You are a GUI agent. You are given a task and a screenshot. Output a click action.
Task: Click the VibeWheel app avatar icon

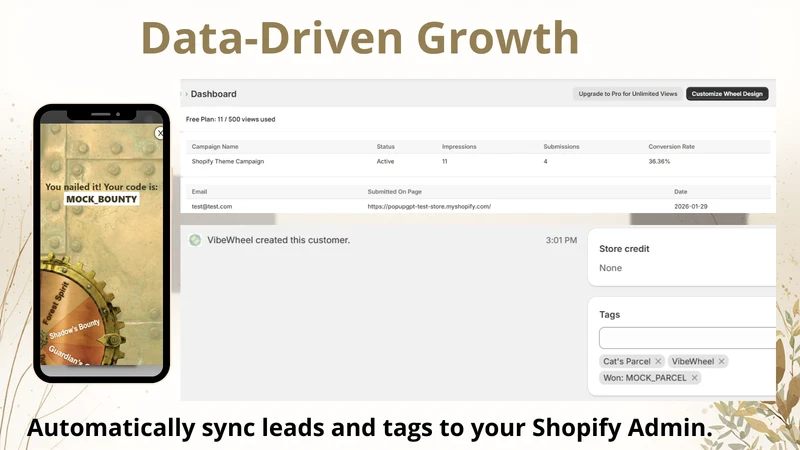(195, 240)
